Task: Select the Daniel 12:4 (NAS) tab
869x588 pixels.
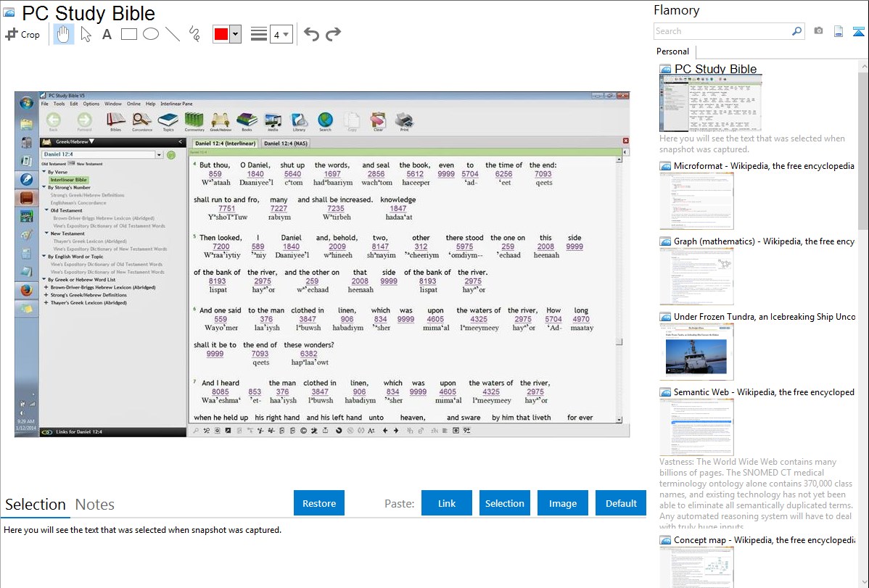Action: coord(285,144)
